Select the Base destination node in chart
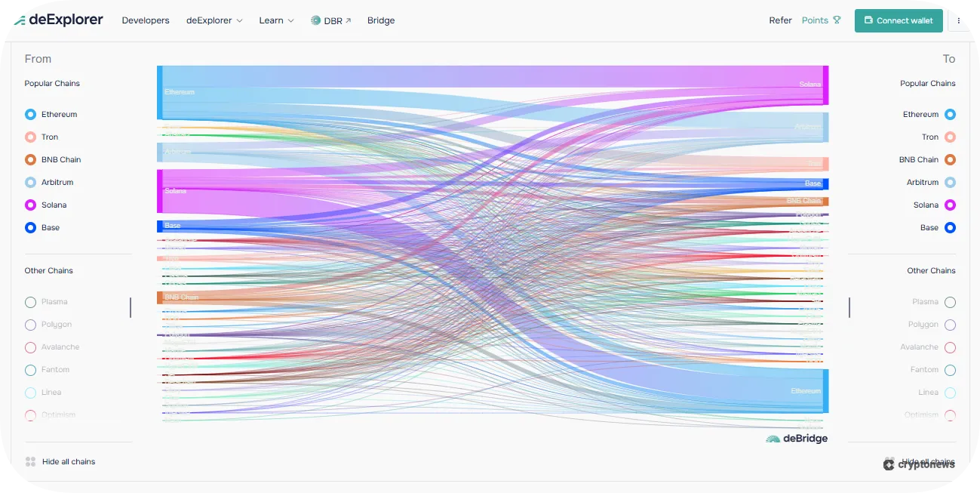The image size is (980, 493). 826,183
